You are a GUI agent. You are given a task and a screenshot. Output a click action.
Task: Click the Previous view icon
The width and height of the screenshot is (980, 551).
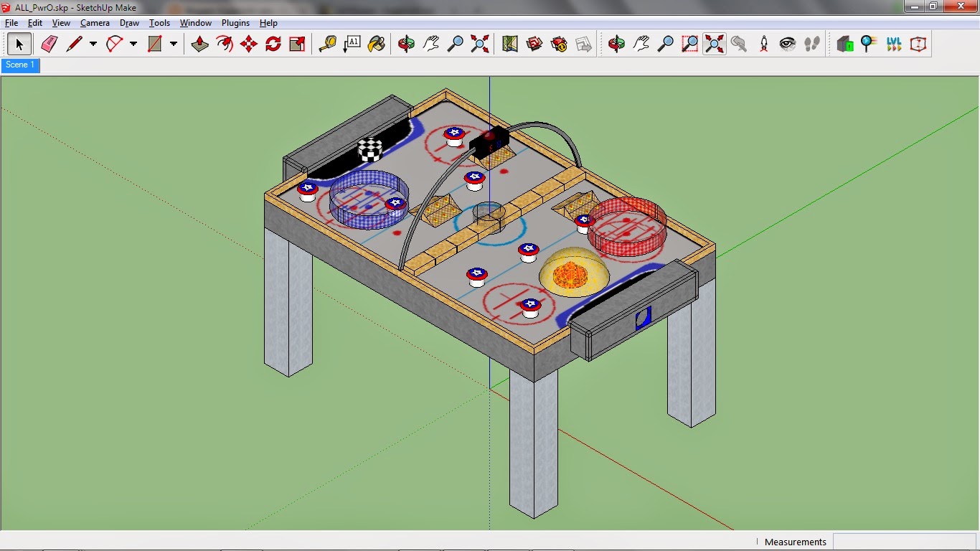coord(739,44)
